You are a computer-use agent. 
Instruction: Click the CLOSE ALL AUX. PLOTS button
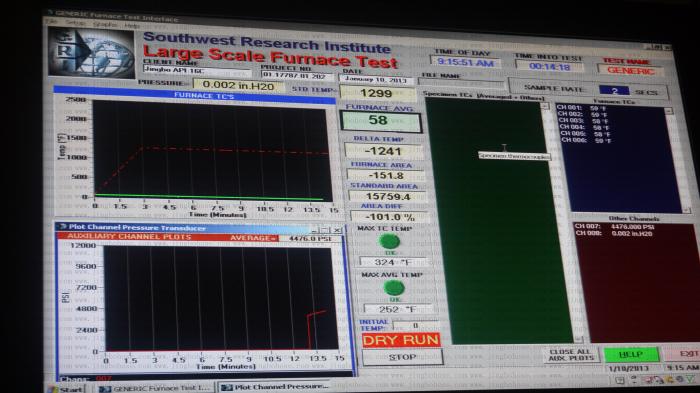click(x=570, y=355)
